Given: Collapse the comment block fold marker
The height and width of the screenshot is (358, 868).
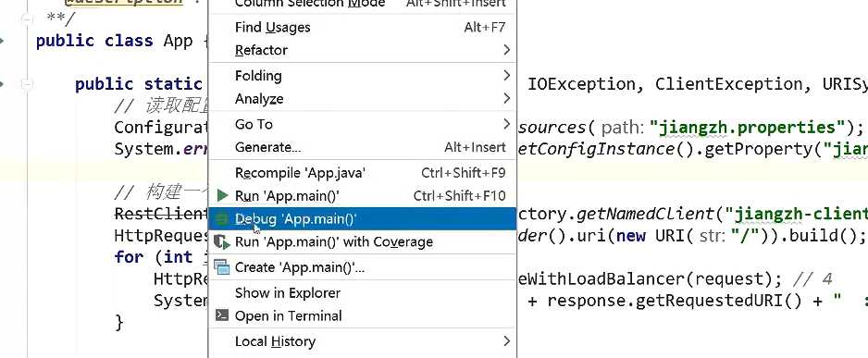Looking at the screenshot, I should point(27,20).
